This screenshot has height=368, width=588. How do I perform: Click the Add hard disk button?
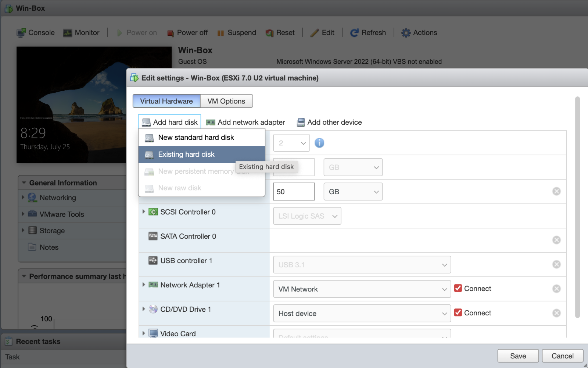click(169, 122)
